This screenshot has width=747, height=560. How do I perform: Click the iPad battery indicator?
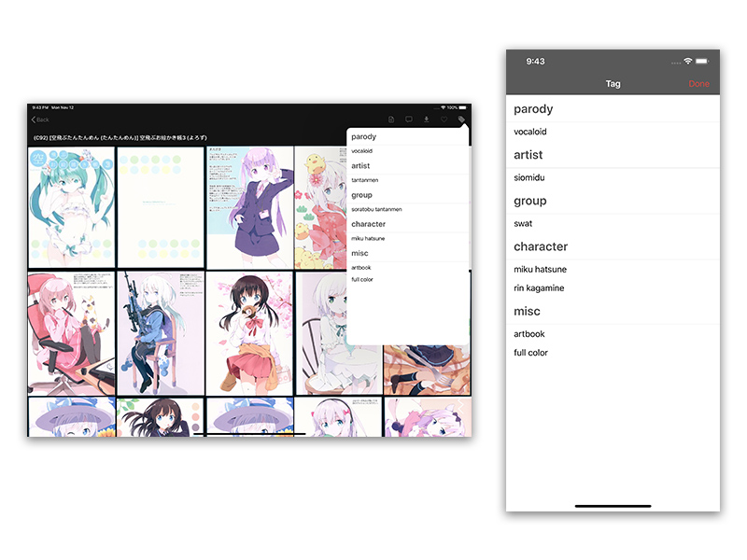(462, 107)
